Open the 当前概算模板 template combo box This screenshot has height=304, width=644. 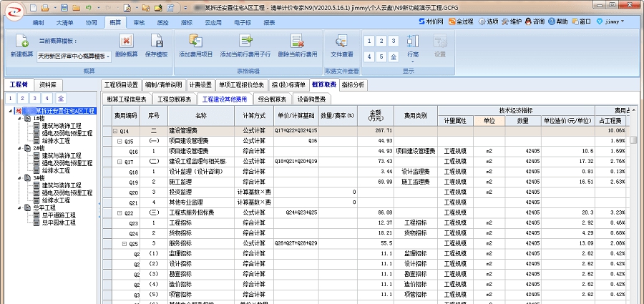[74, 57]
